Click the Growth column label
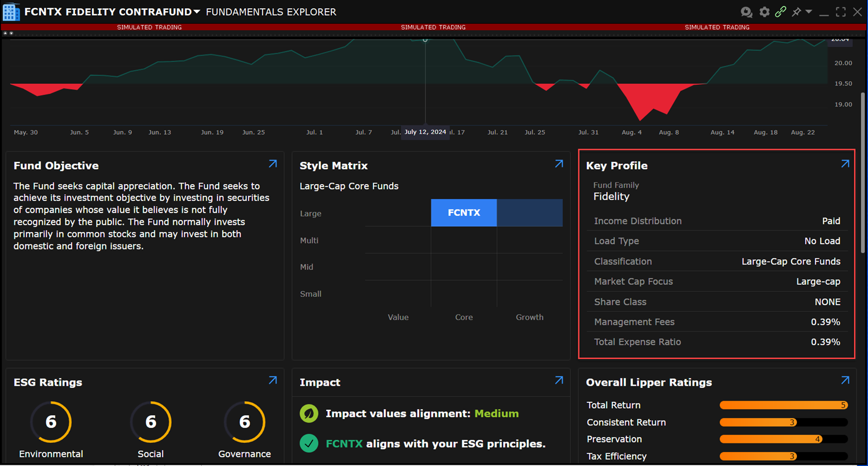This screenshot has width=868, height=466. (x=530, y=317)
